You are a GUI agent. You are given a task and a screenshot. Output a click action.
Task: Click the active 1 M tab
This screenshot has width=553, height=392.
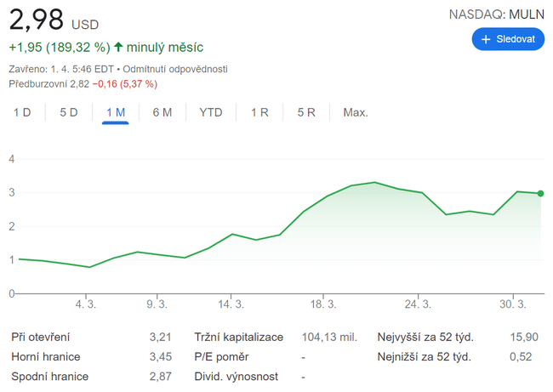tap(115, 112)
